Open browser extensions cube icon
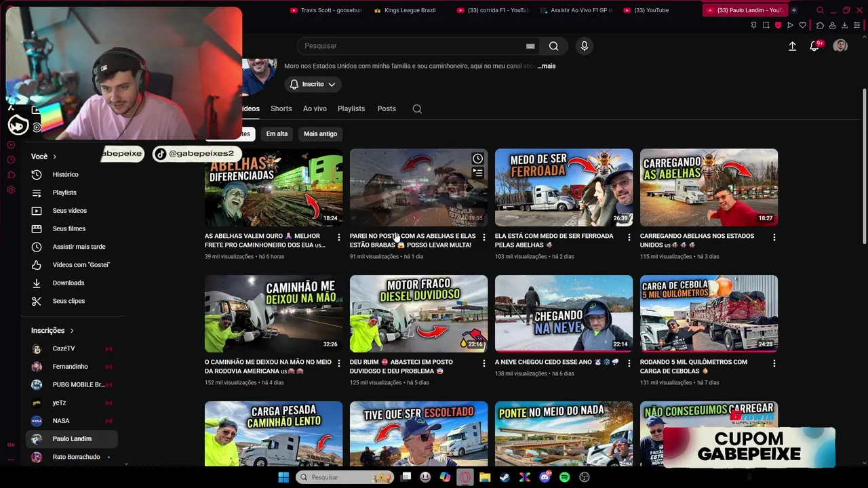 (x=820, y=26)
